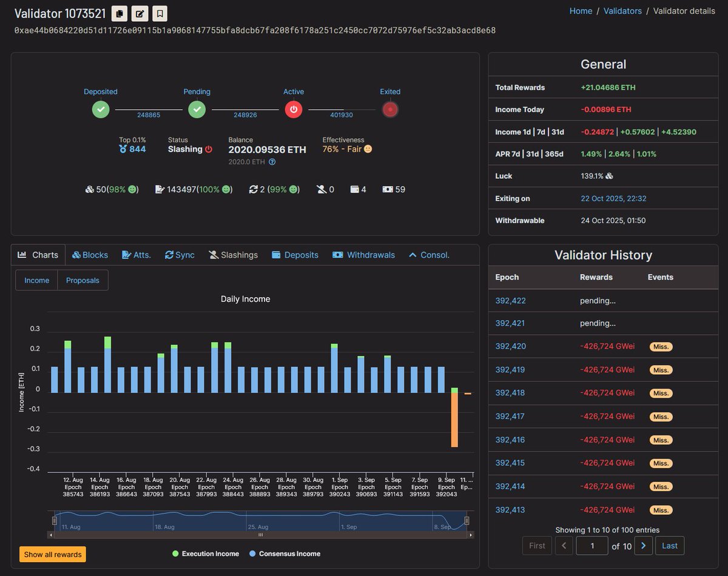Click the medal rank 844 icon

tap(124, 149)
